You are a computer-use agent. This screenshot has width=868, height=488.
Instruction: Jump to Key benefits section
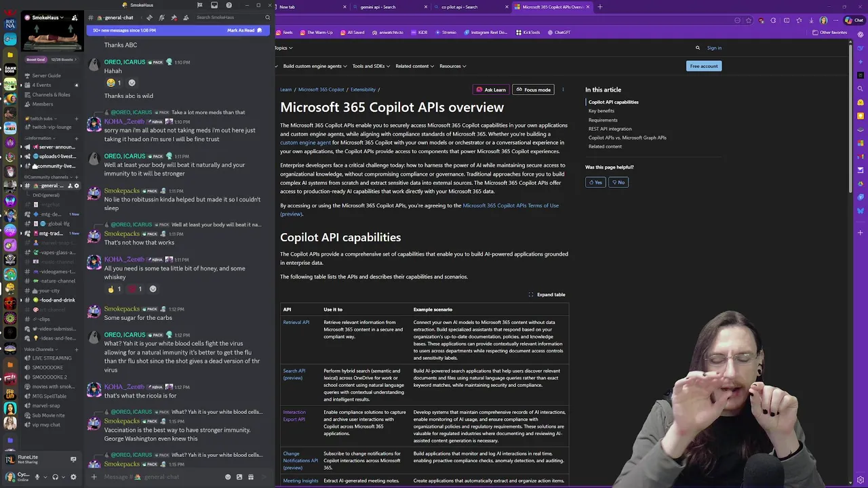click(x=601, y=111)
